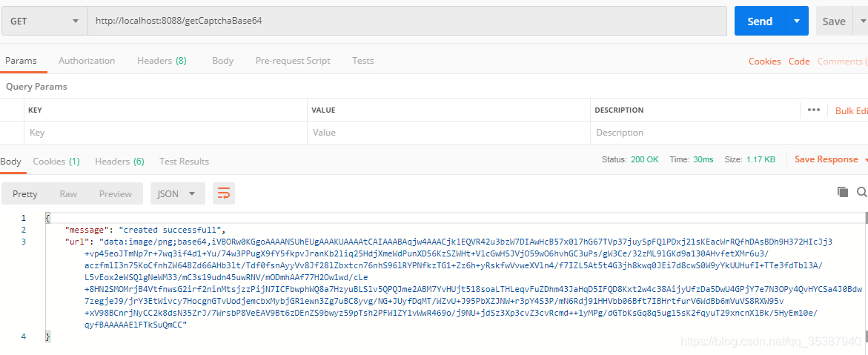Select the Raw view button

click(68, 193)
